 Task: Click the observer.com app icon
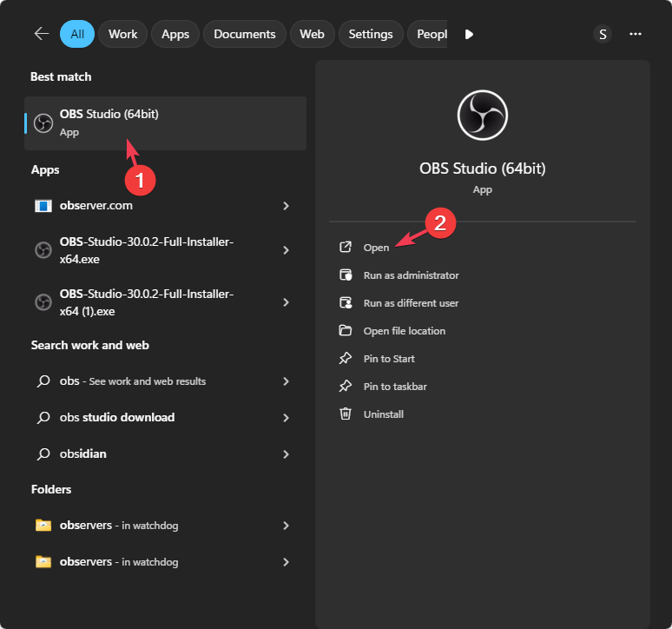[x=43, y=206]
